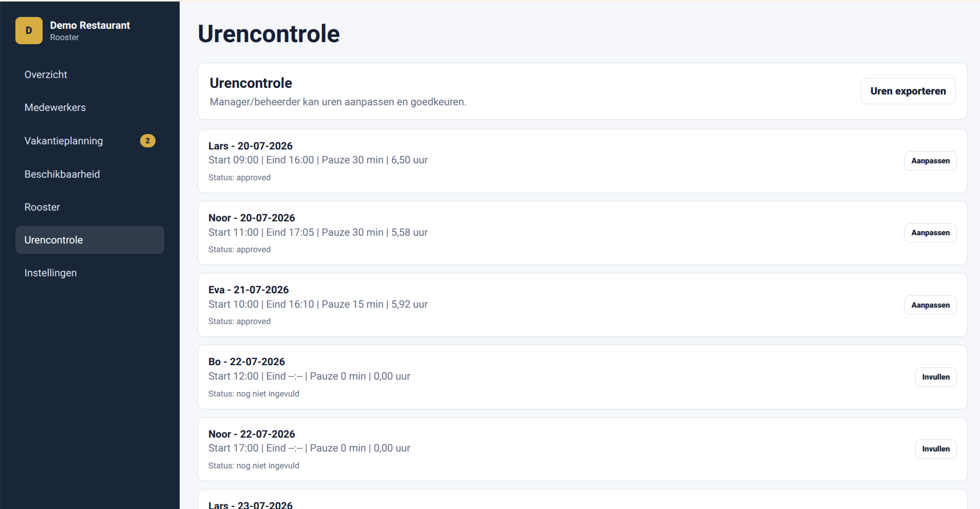Open Instellingen settings page

pyautogui.click(x=90, y=273)
